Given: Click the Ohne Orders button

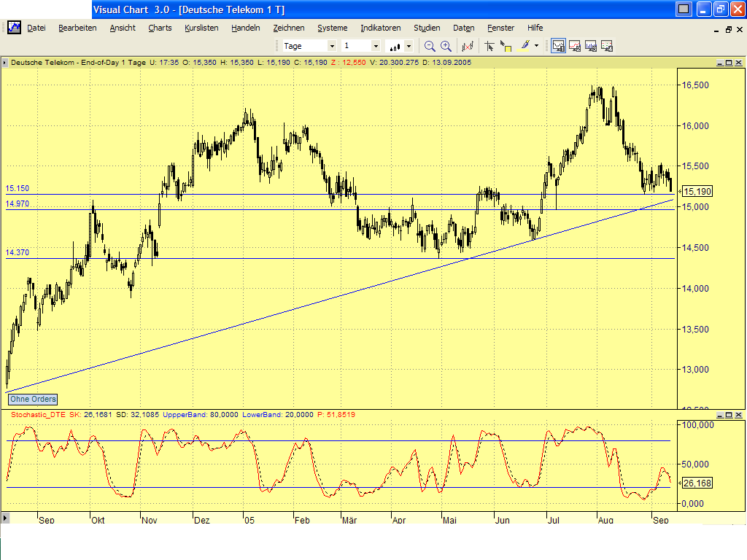Looking at the screenshot, I should [32, 399].
